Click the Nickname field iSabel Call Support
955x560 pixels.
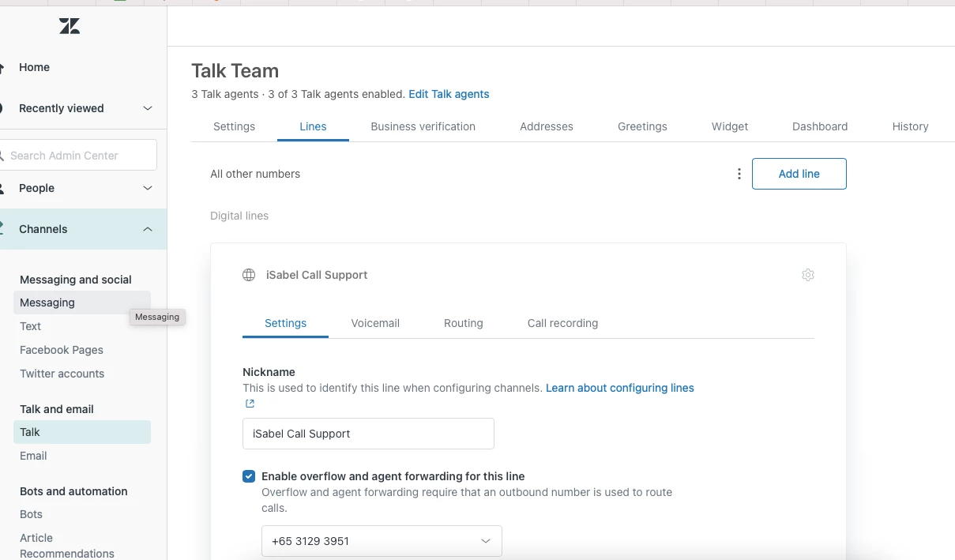(368, 434)
